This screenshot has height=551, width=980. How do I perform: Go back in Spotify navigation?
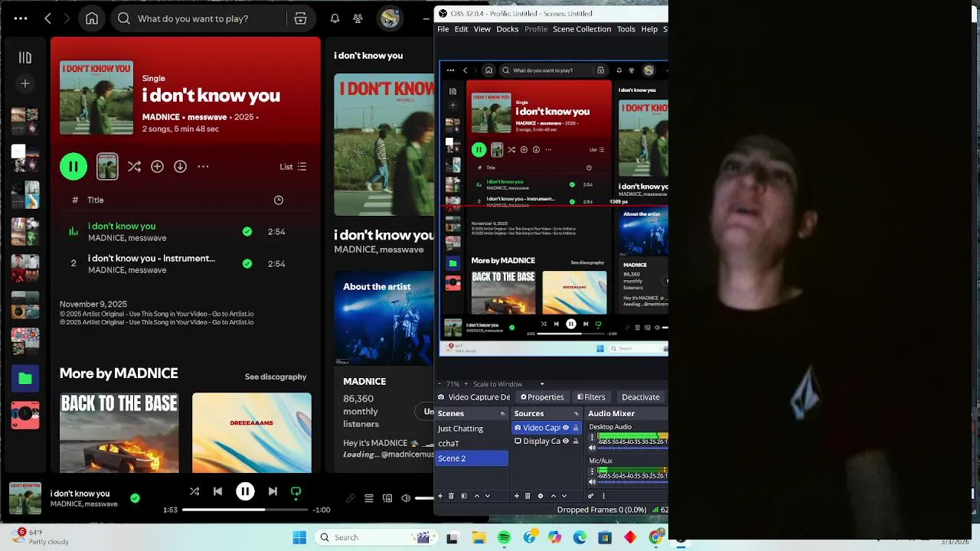tap(47, 18)
